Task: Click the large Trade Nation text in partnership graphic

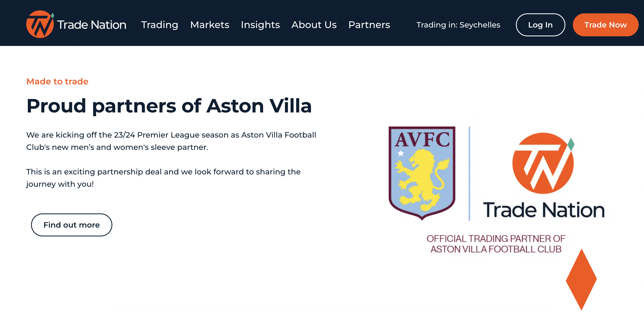Action: coord(544,210)
